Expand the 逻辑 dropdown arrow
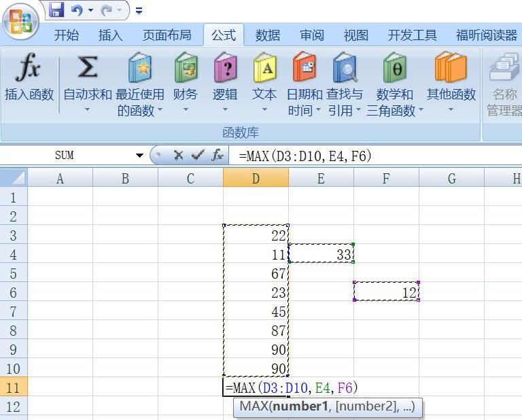Image resolution: width=522 pixels, height=420 pixels. 225,109
